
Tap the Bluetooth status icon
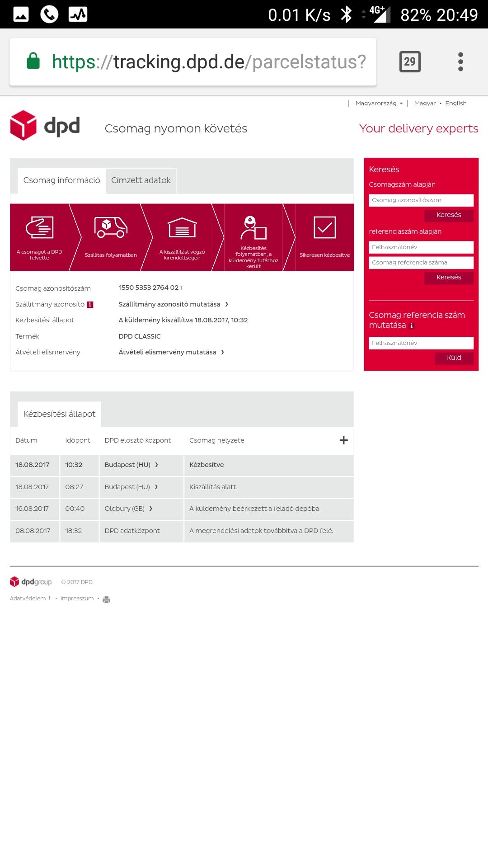346,14
